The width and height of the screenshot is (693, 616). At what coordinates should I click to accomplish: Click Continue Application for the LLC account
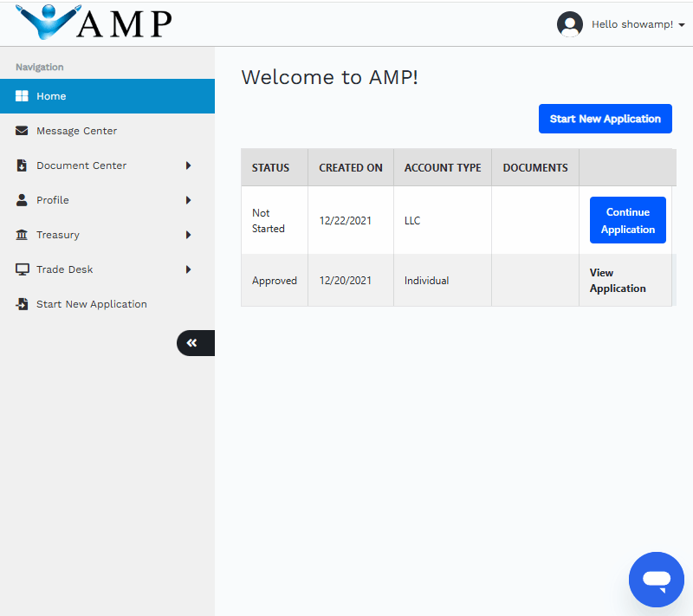point(627,220)
